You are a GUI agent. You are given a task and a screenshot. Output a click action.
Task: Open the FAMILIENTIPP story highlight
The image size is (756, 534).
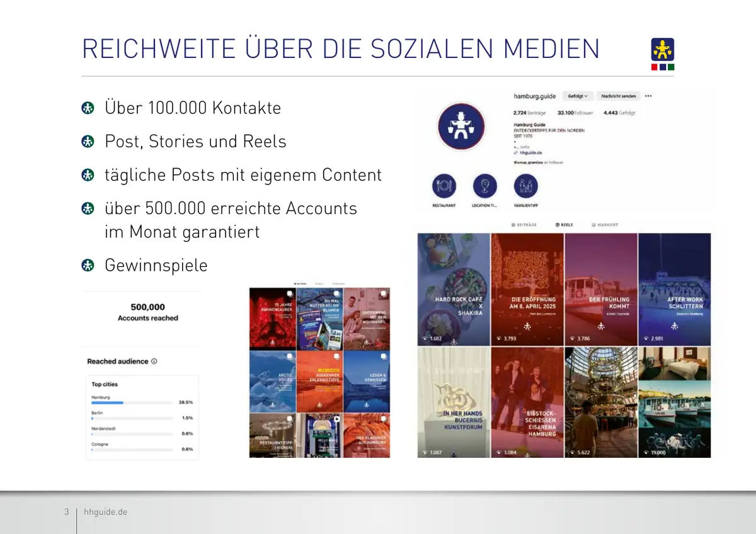[525, 186]
